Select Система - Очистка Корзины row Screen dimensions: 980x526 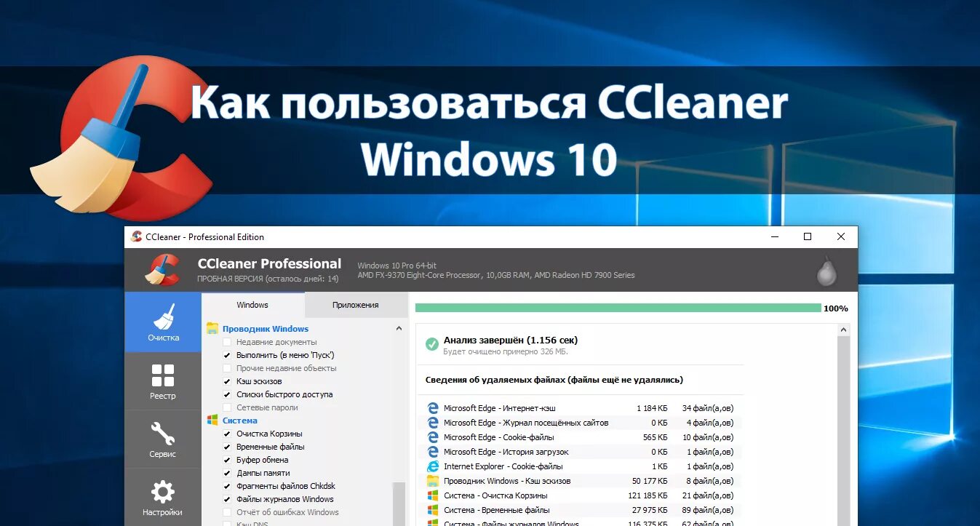coord(580,495)
